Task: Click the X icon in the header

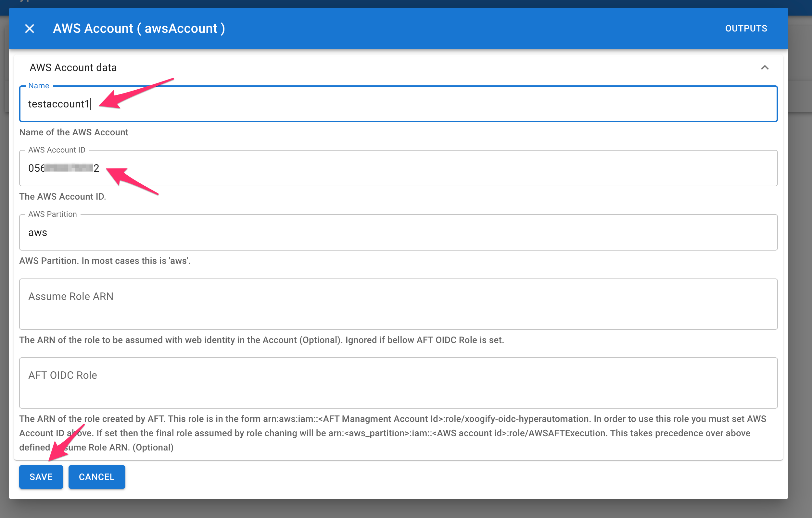Action: tap(30, 29)
